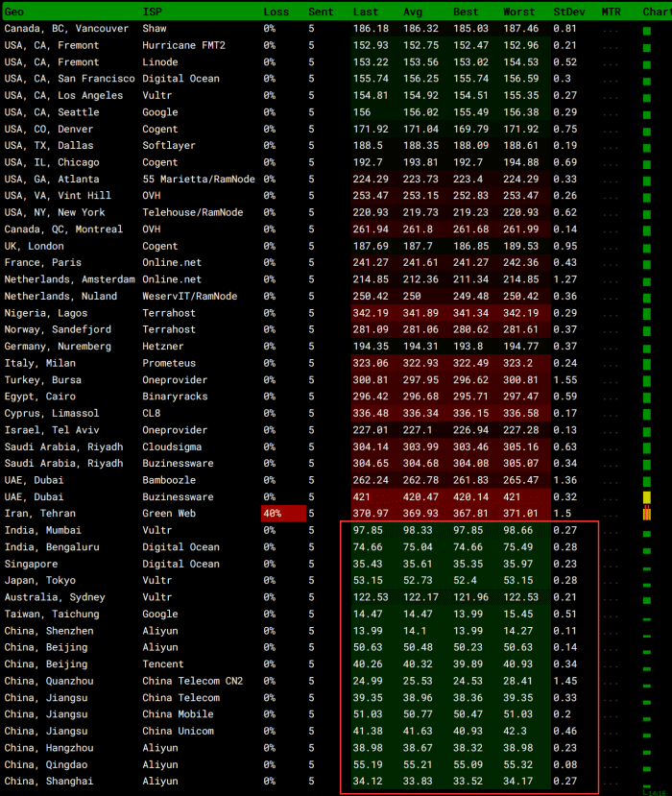
Task: Select USA, CO, Denver geo
Action: (49, 129)
